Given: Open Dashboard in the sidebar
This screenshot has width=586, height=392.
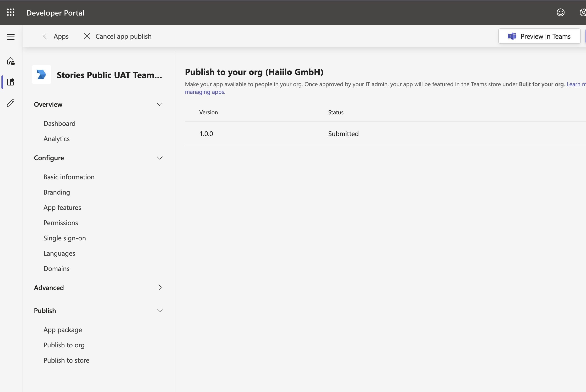Looking at the screenshot, I should click(59, 123).
